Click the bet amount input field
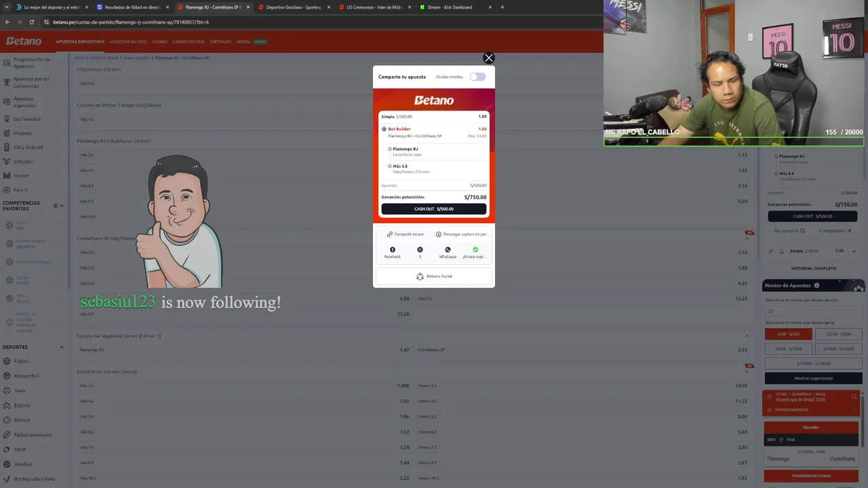This screenshot has width=868, height=488. click(814, 311)
